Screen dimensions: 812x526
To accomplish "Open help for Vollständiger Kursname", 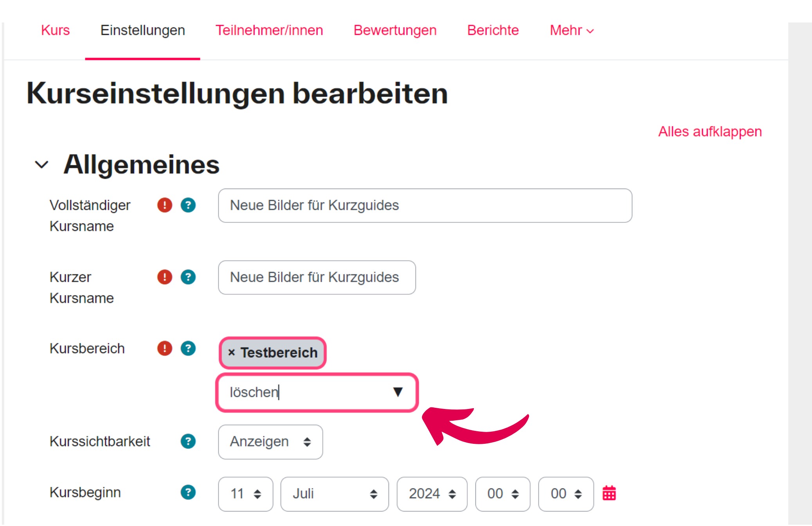I will pyautogui.click(x=188, y=205).
